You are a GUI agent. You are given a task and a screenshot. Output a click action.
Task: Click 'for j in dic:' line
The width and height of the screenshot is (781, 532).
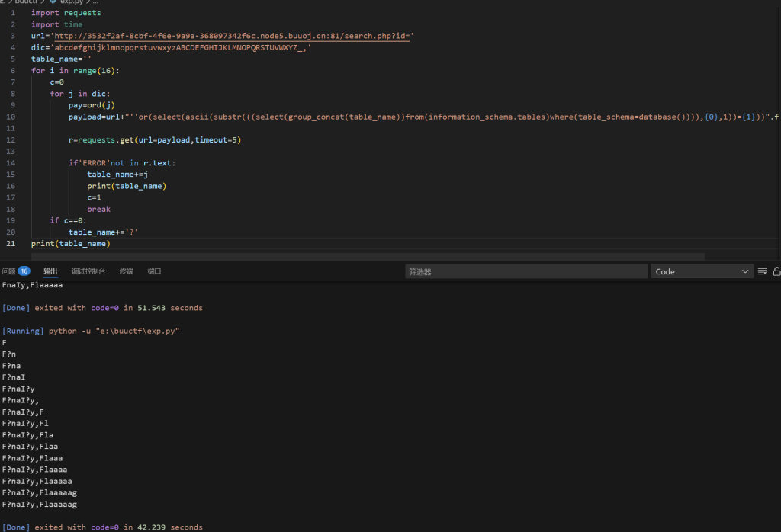79,94
